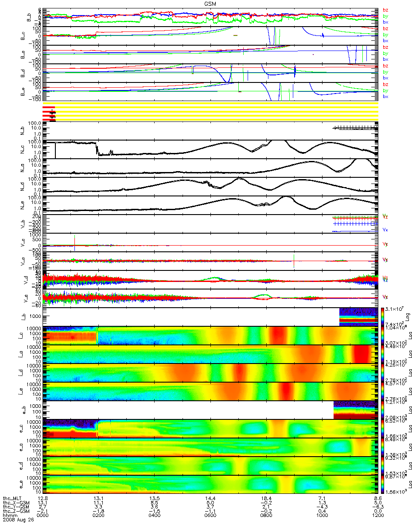Image resolution: width=412 pixels, height=532 pixels.
Task: Click the GSM title at top
Action: 210,4
